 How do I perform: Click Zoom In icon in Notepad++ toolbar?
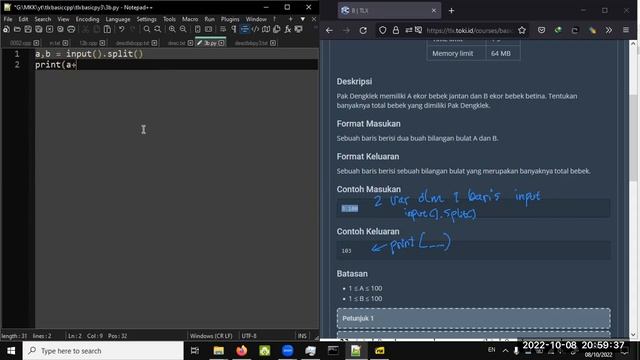point(172,29)
